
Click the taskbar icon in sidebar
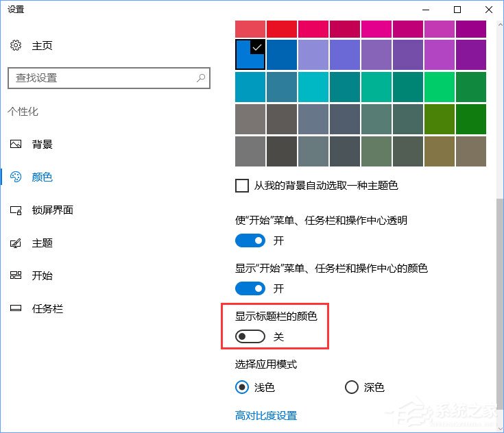pos(16,309)
